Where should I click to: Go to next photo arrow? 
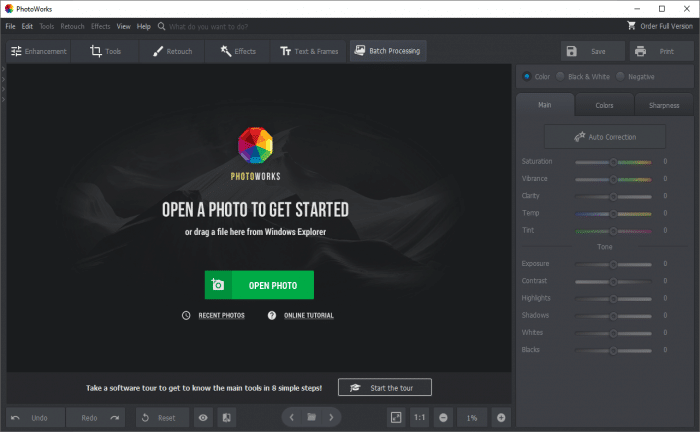pos(332,417)
